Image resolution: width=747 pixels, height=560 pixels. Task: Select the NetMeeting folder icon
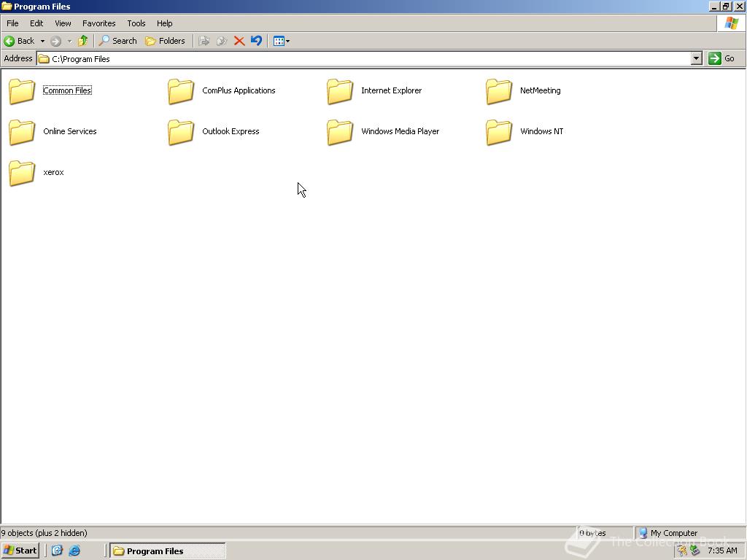point(499,91)
